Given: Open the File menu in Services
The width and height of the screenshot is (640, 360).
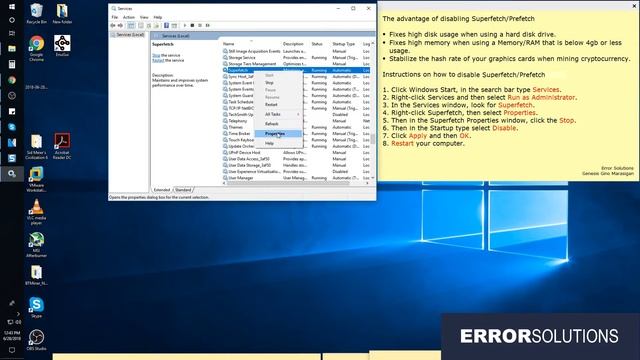Looking at the screenshot, I should pyautogui.click(x=115, y=18).
